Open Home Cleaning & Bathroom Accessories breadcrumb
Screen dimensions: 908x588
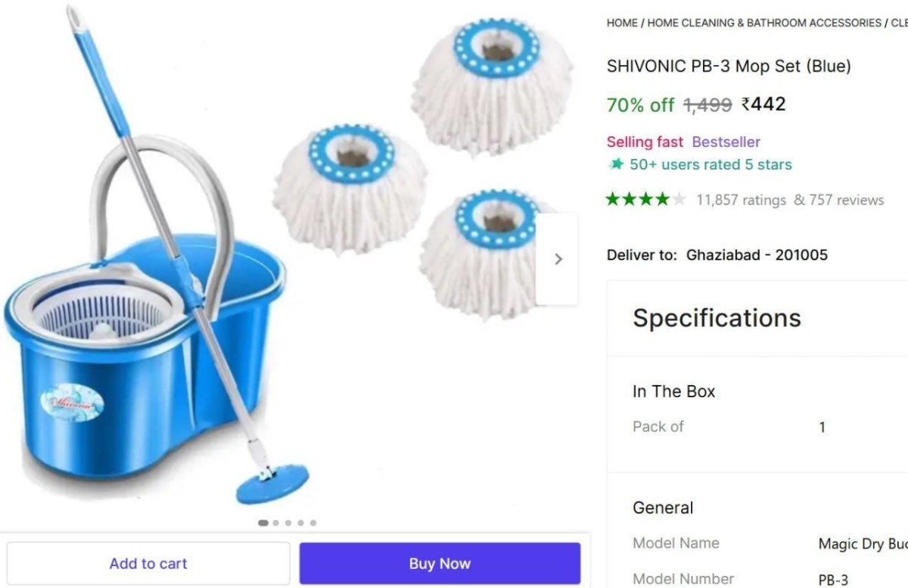coord(764,23)
